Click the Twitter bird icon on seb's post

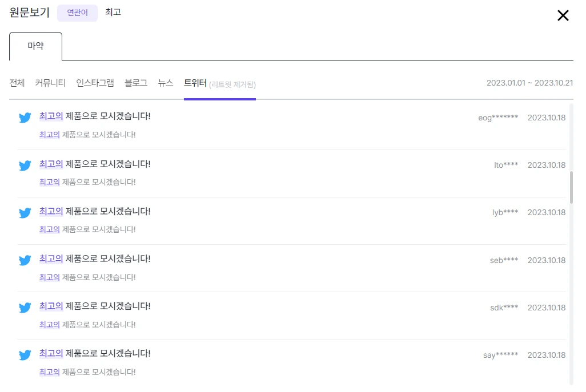point(25,260)
